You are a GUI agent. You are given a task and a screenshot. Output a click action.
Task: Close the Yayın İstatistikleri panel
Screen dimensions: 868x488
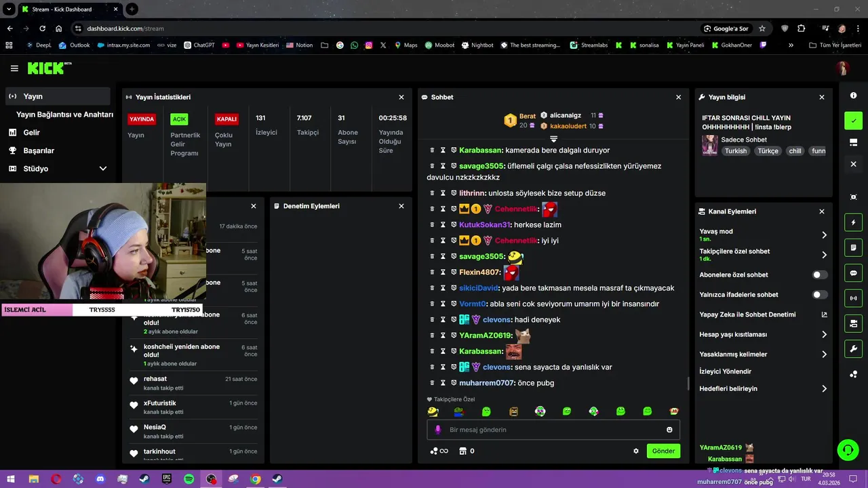(x=401, y=98)
